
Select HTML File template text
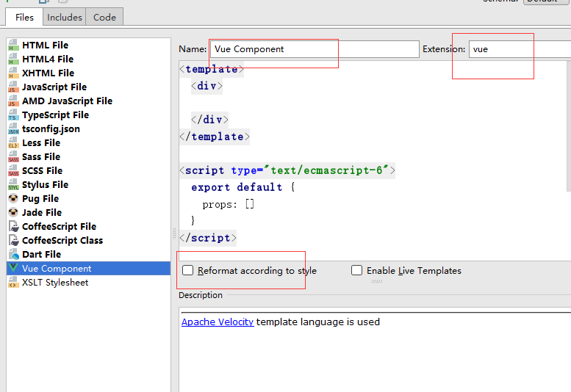click(45, 45)
